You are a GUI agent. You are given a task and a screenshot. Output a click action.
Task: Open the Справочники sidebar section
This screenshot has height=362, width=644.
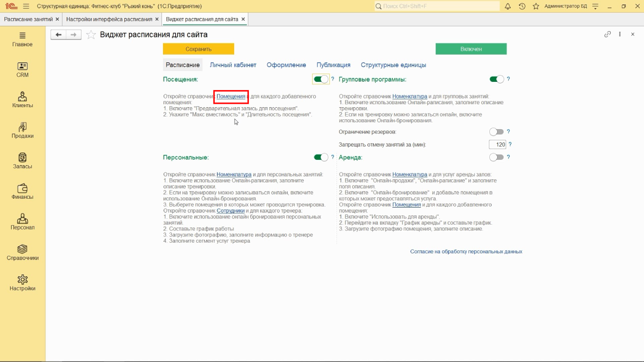[x=22, y=253]
